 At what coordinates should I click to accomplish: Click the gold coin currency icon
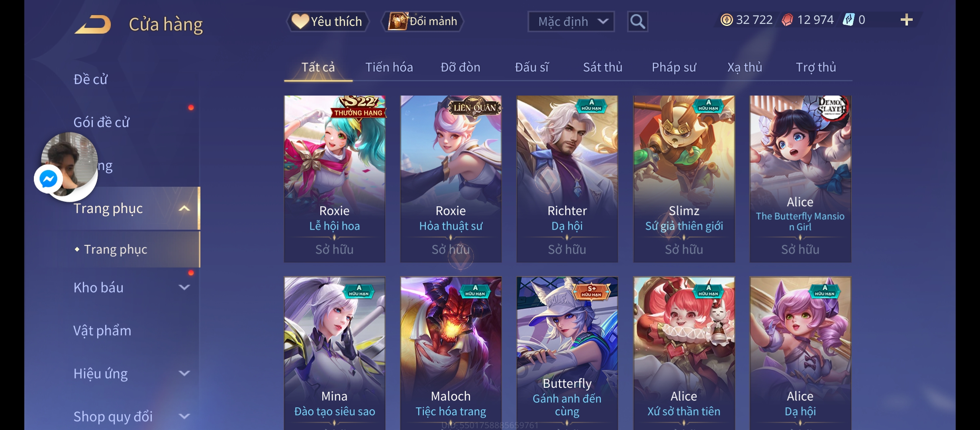click(726, 20)
